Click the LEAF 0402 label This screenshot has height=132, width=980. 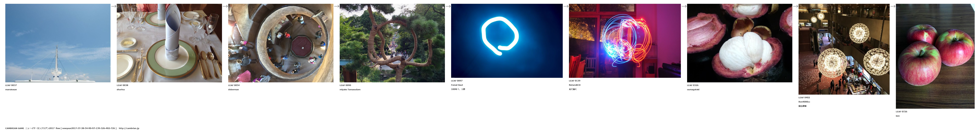point(804,97)
